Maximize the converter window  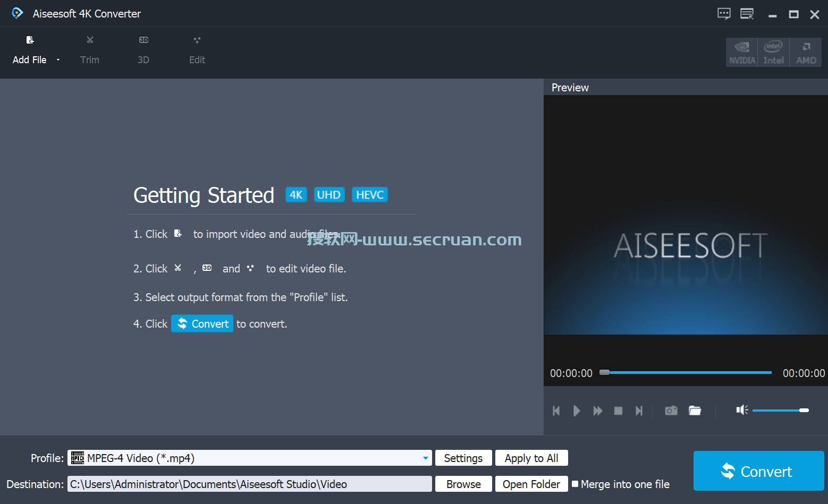[x=793, y=14]
